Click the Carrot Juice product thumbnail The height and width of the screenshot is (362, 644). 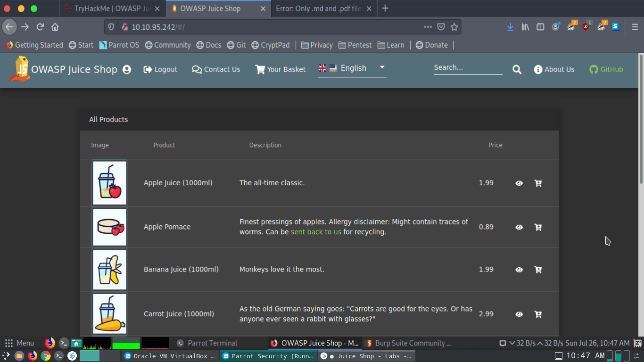(x=110, y=314)
